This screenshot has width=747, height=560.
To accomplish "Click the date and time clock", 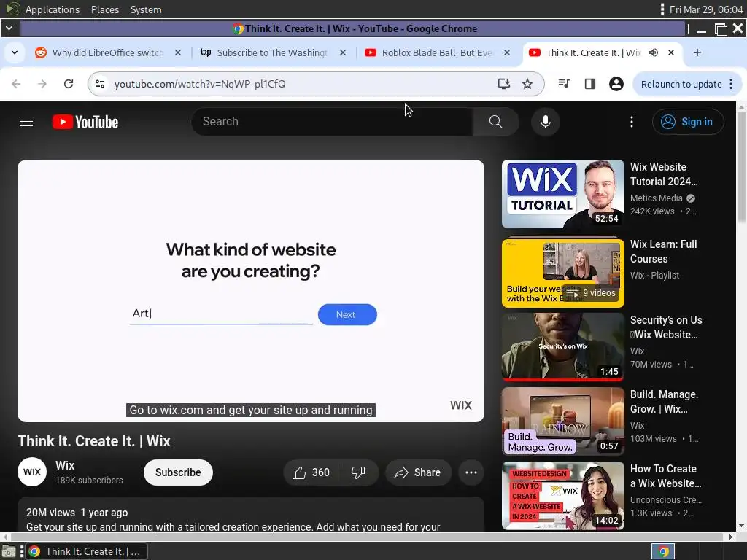I will [706, 9].
